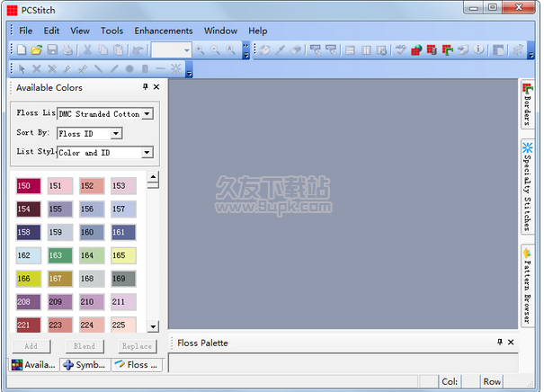Show pattern information icon

click(x=478, y=50)
